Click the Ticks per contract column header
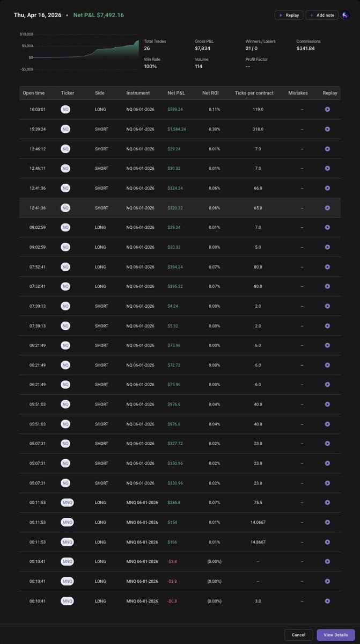 (x=254, y=93)
